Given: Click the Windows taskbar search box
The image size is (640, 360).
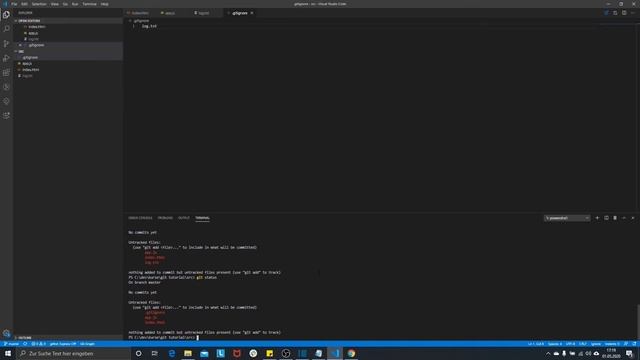Looking at the screenshot, I should pos(73,353).
